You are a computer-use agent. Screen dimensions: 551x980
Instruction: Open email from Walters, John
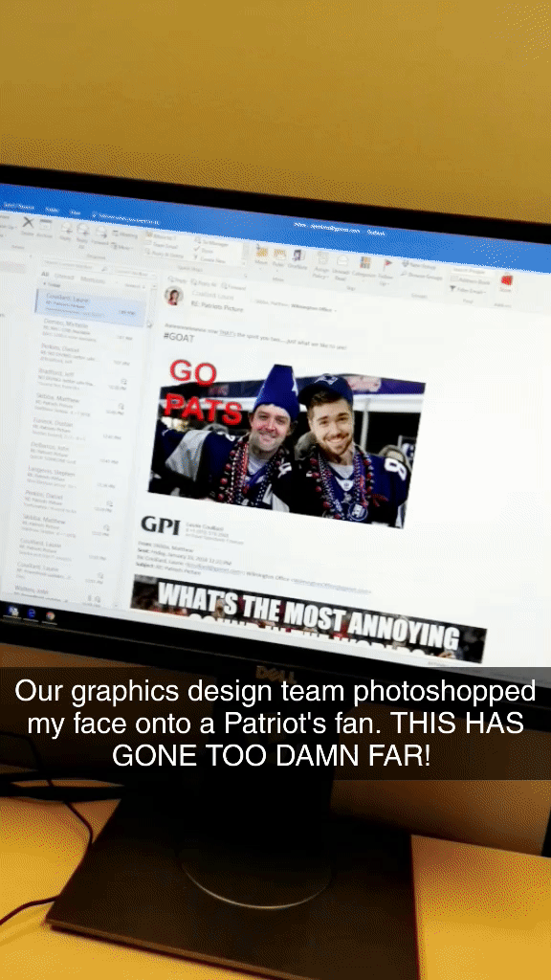click(x=58, y=594)
